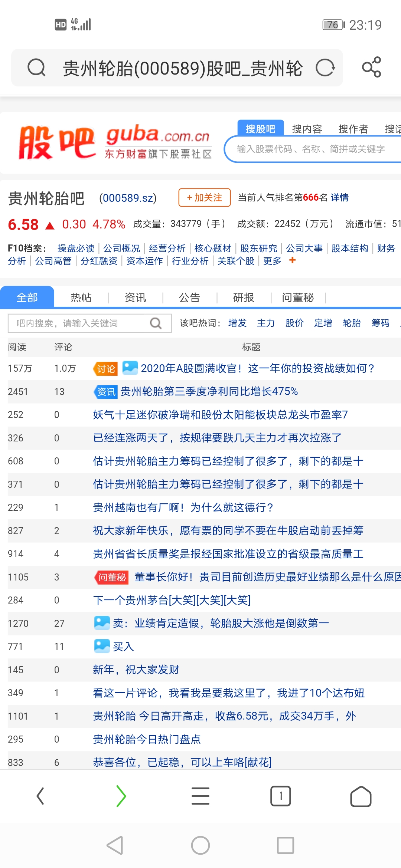Click the 贵州轮胎吧 forum title
The height and width of the screenshot is (868, 401).
tap(46, 198)
